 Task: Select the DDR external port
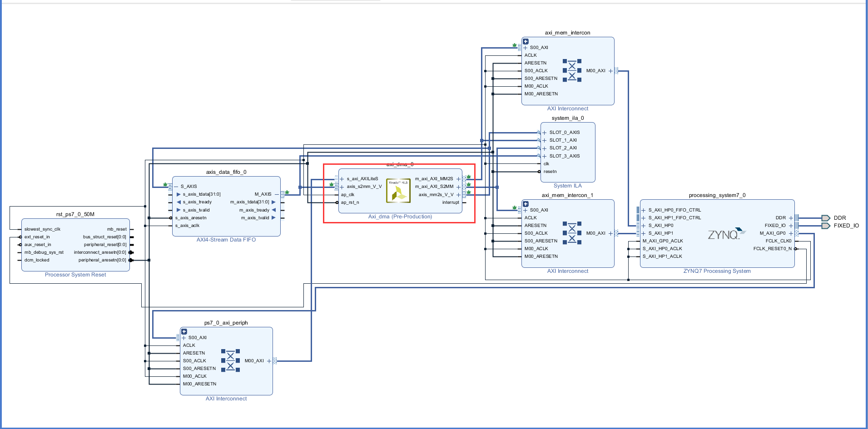(827, 218)
